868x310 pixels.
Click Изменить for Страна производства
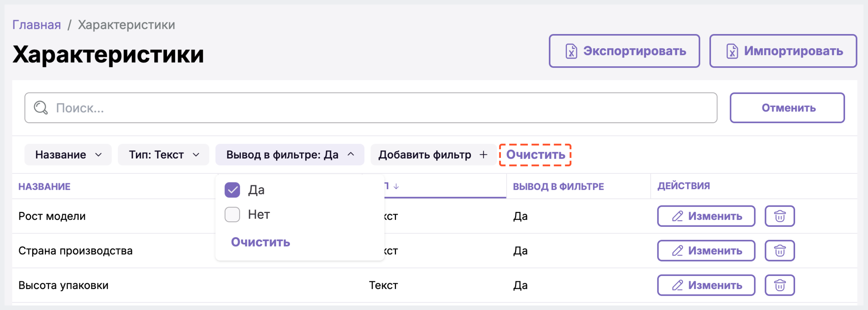point(706,251)
